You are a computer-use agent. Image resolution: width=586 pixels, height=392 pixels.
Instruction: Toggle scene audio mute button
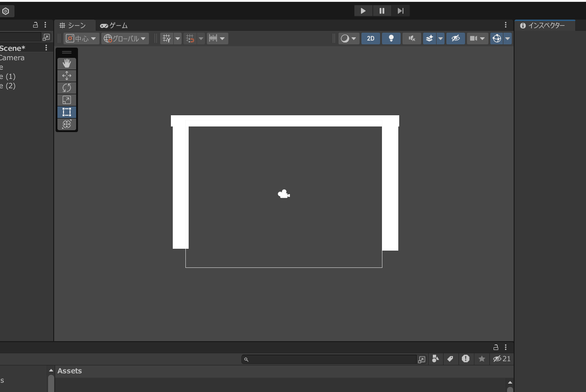pyautogui.click(x=412, y=39)
